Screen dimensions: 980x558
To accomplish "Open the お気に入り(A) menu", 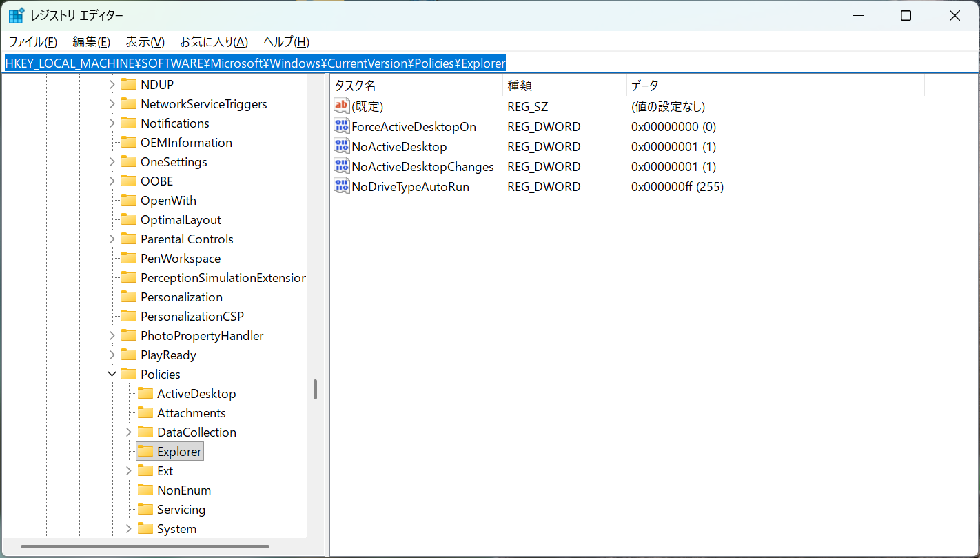I will 214,41.
